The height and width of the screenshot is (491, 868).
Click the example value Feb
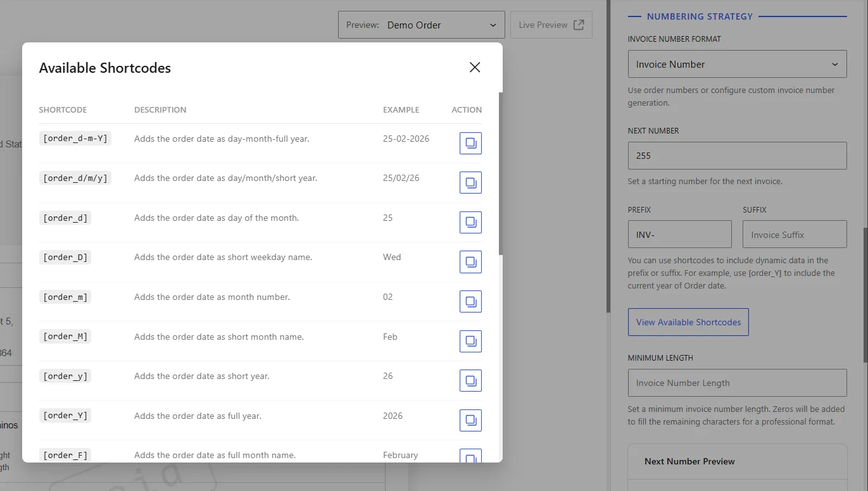(390, 337)
